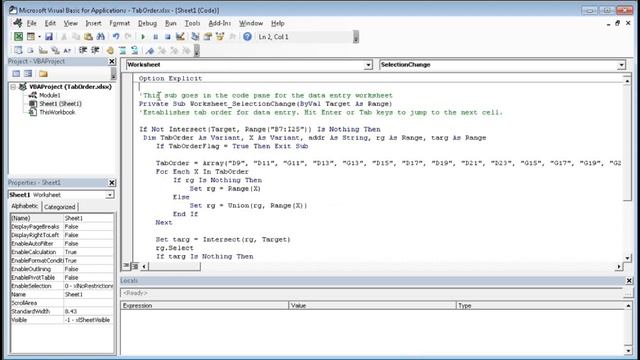640x360 pixels.
Task: Close the Locals window
Action: pyautogui.click(x=629, y=281)
